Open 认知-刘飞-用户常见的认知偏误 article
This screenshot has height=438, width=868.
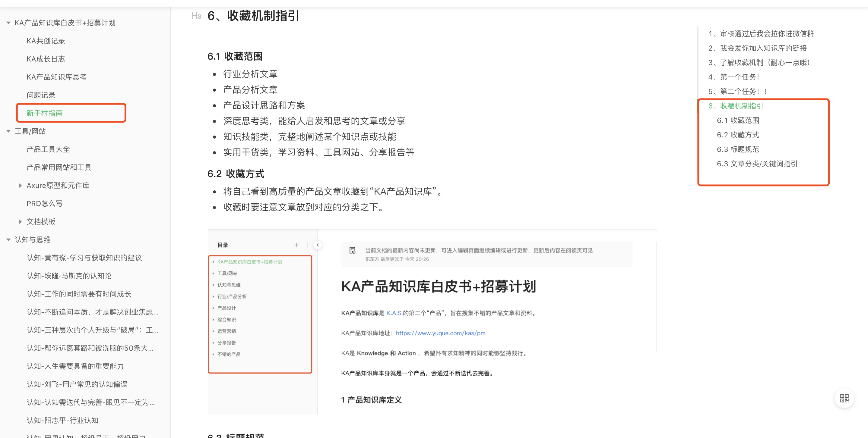coord(77,384)
